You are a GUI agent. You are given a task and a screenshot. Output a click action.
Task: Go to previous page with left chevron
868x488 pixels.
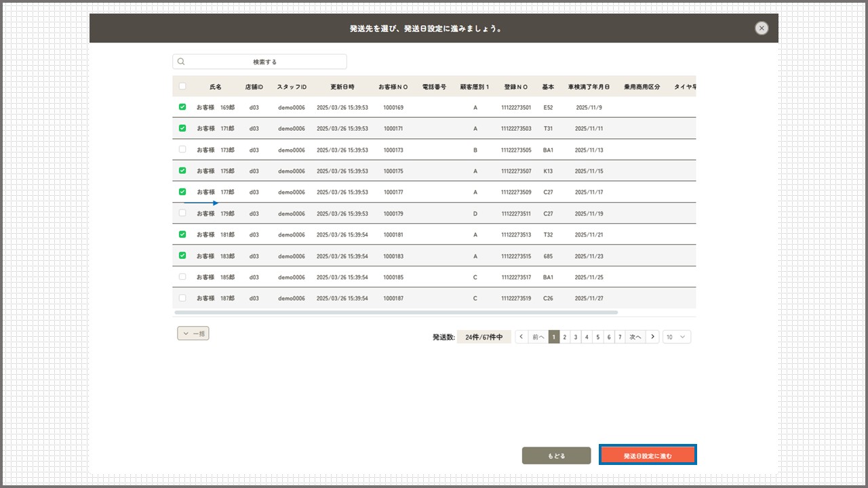[521, 337]
